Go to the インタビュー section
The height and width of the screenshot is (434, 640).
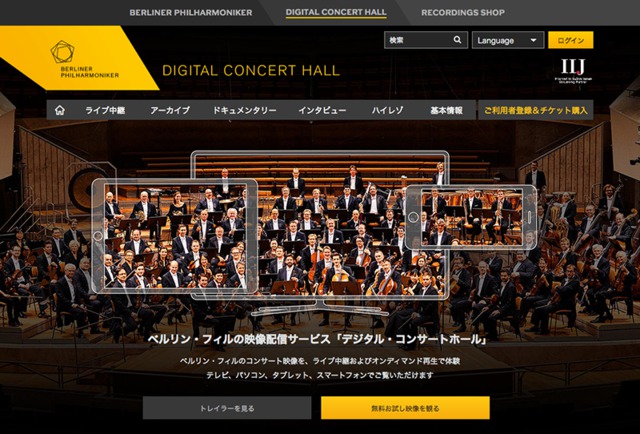(322, 110)
